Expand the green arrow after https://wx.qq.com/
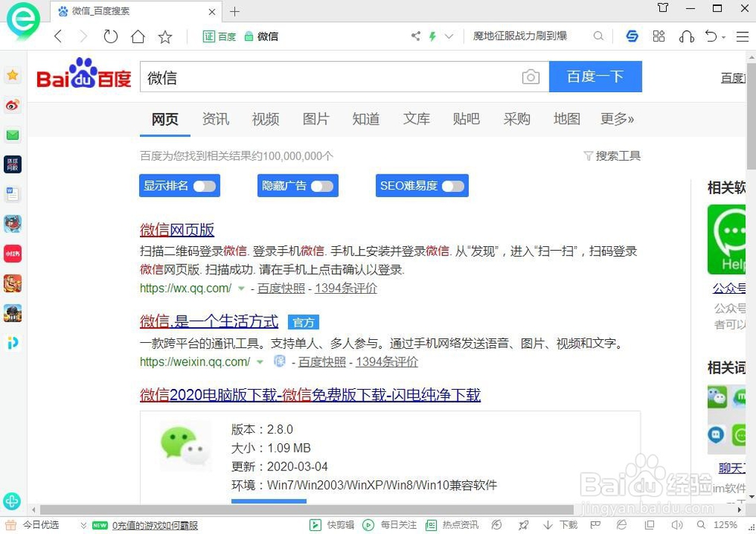 pos(241,289)
